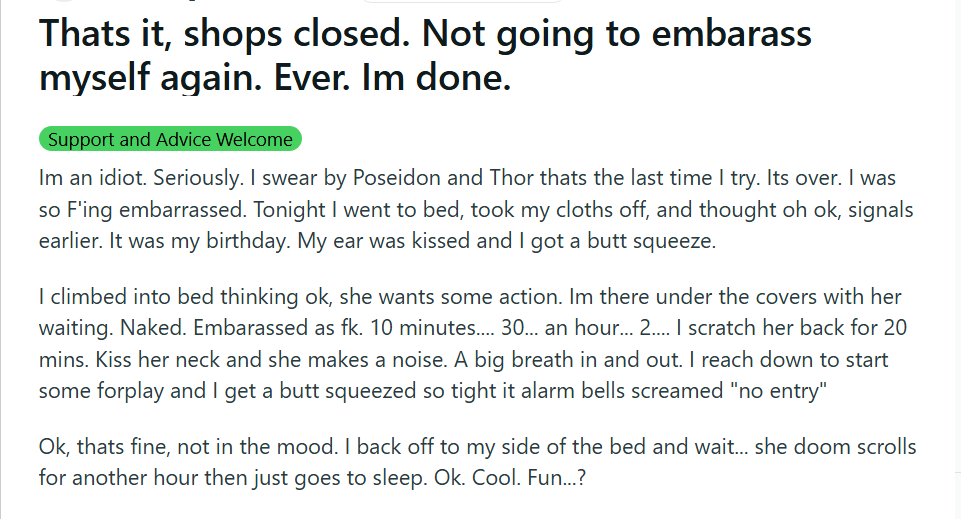Click the title's second line 'myself again. Ever. Im done.'
The image size is (961, 519).
pos(275,78)
